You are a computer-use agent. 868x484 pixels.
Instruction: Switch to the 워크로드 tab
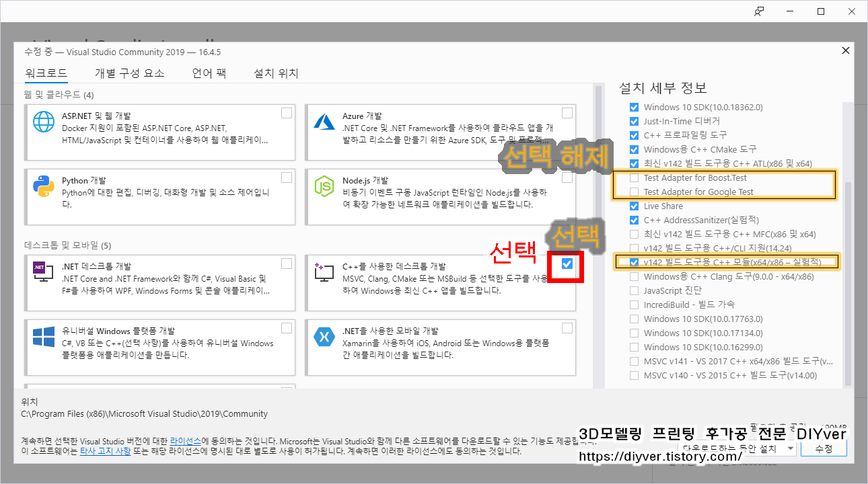point(46,73)
